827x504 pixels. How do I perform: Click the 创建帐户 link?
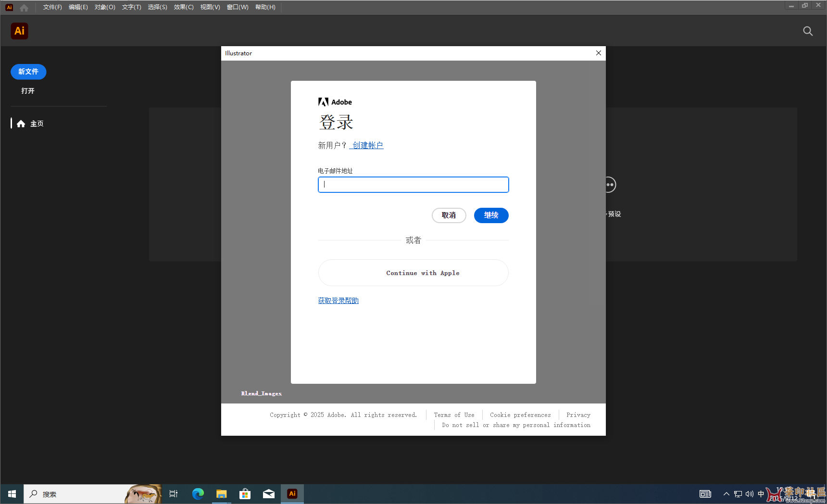point(368,145)
